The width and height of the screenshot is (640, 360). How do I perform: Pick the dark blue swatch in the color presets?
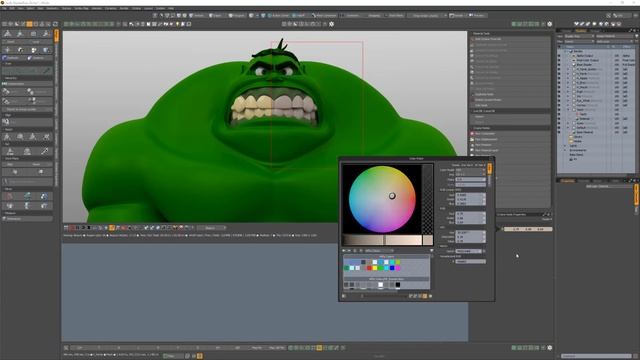point(392,268)
